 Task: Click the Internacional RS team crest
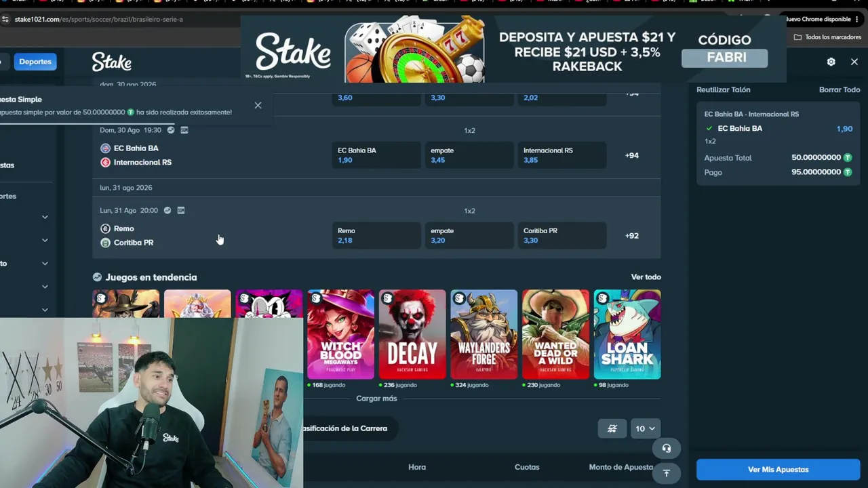(105, 163)
